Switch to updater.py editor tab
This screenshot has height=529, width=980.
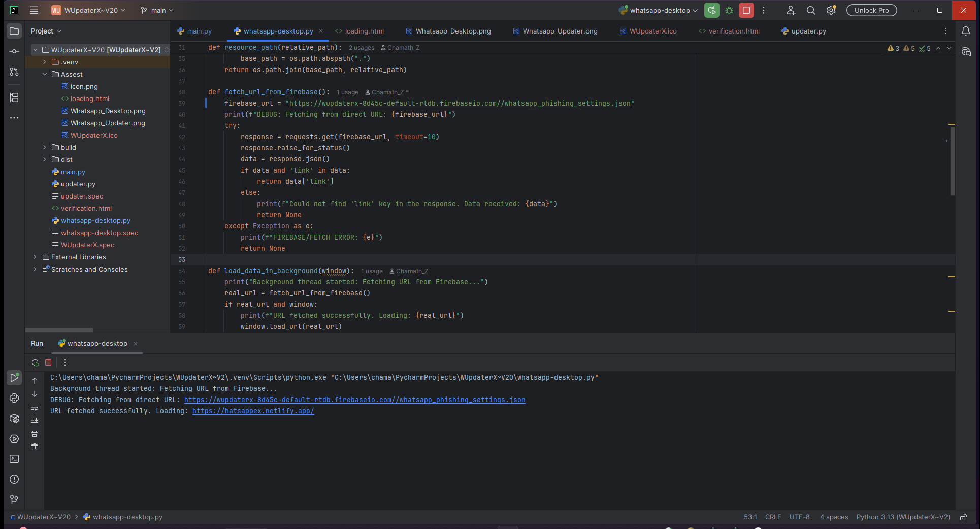(804, 31)
